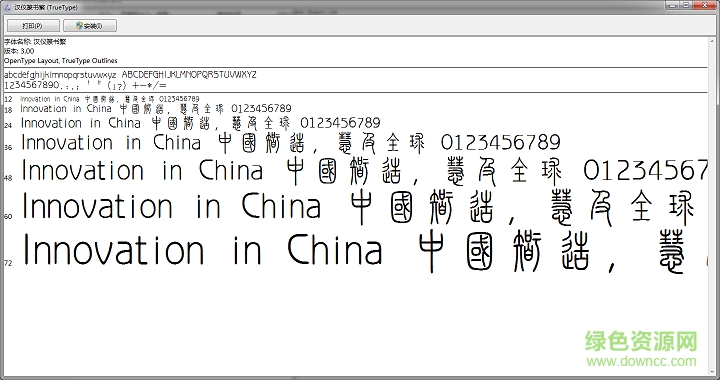Click the font viewer title bar icon

point(8,7)
